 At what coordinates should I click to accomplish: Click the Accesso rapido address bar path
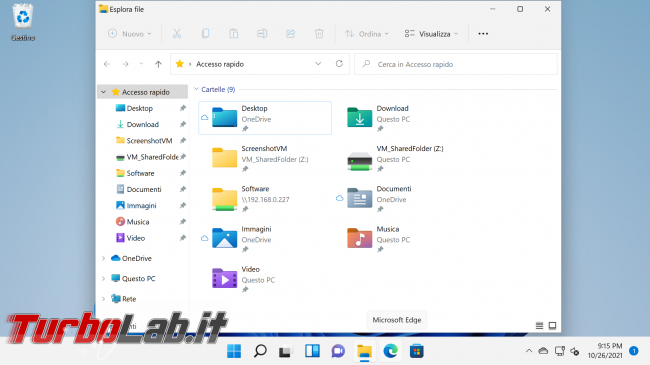[x=220, y=64]
